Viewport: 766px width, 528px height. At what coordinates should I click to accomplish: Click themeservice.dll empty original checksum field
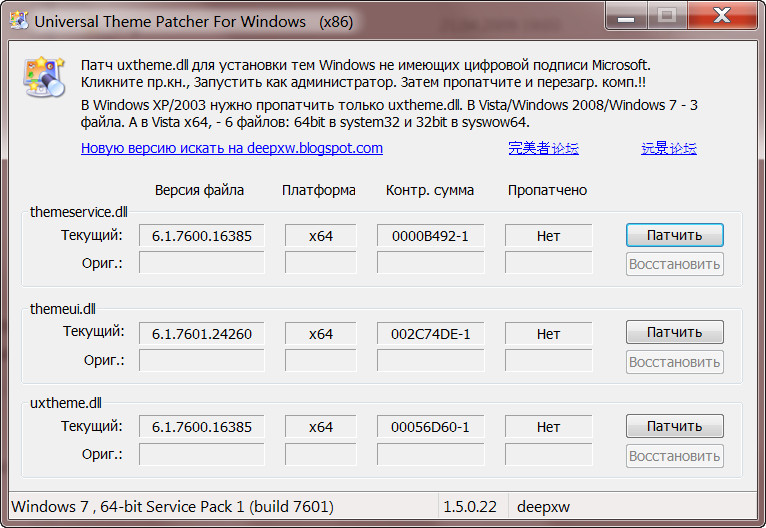(x=430, y=263)
